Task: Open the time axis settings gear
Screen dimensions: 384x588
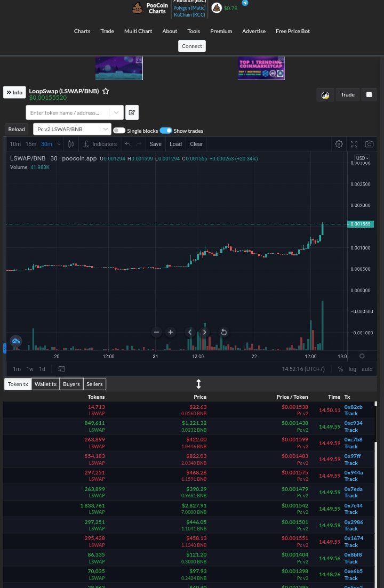Action: [x=362, y=356]
